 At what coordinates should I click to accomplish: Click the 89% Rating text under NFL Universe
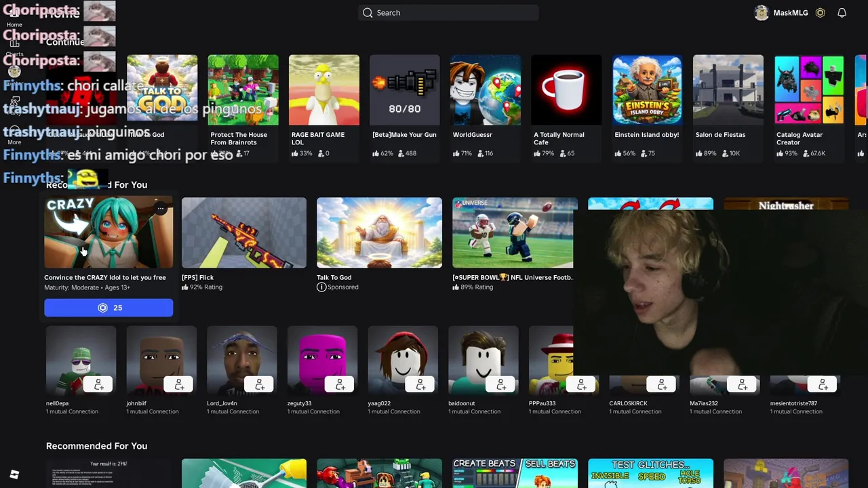tap(477, 287)
